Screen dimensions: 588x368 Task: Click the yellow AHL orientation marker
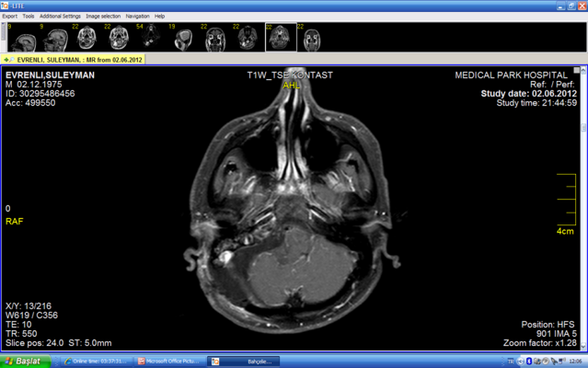tap(292, 86)
